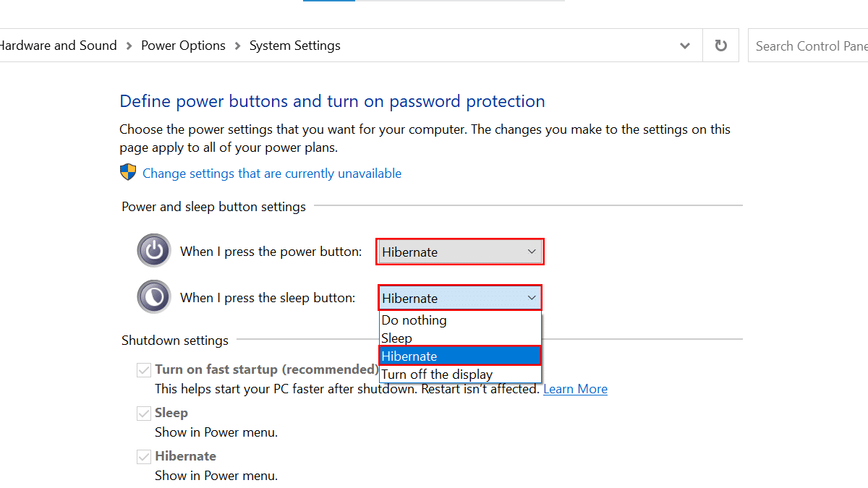The height and width of the screenshot is (488, 868).
Task: Go to Power Options breadcrumb
Action: point(183,46)
